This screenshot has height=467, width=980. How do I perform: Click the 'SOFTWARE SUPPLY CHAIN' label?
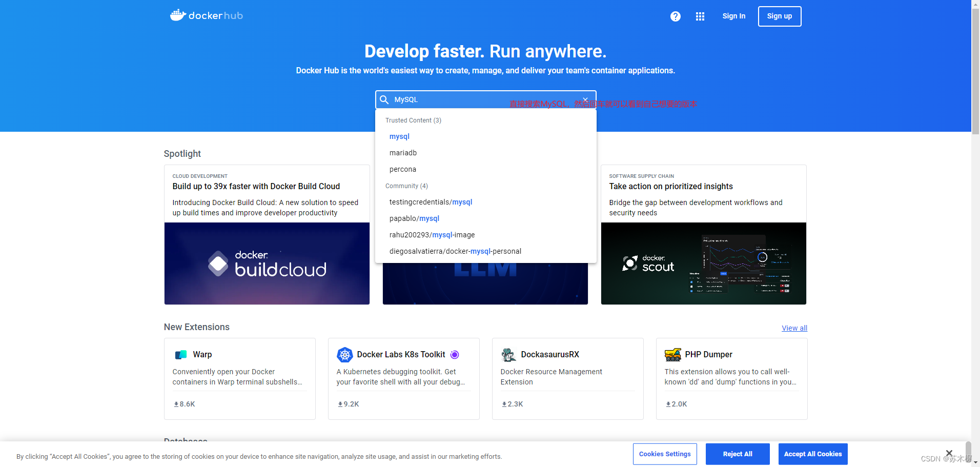(642, 176)
